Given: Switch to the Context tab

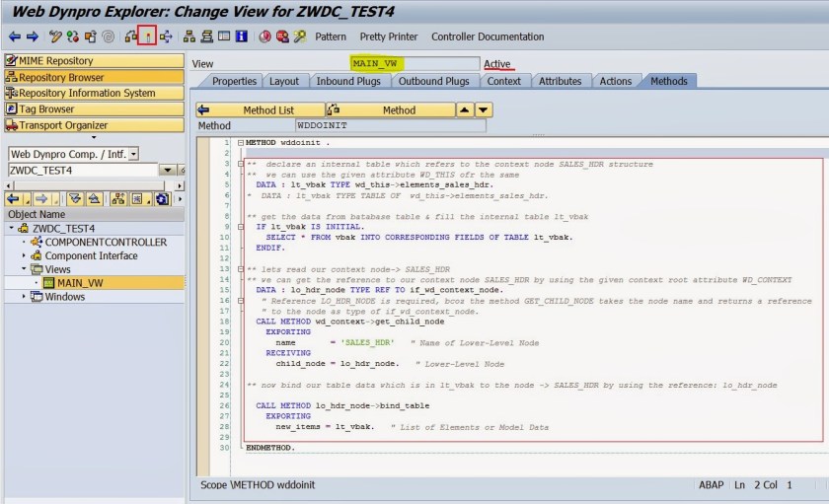Looking at the screenshot, I should (503, 81).
